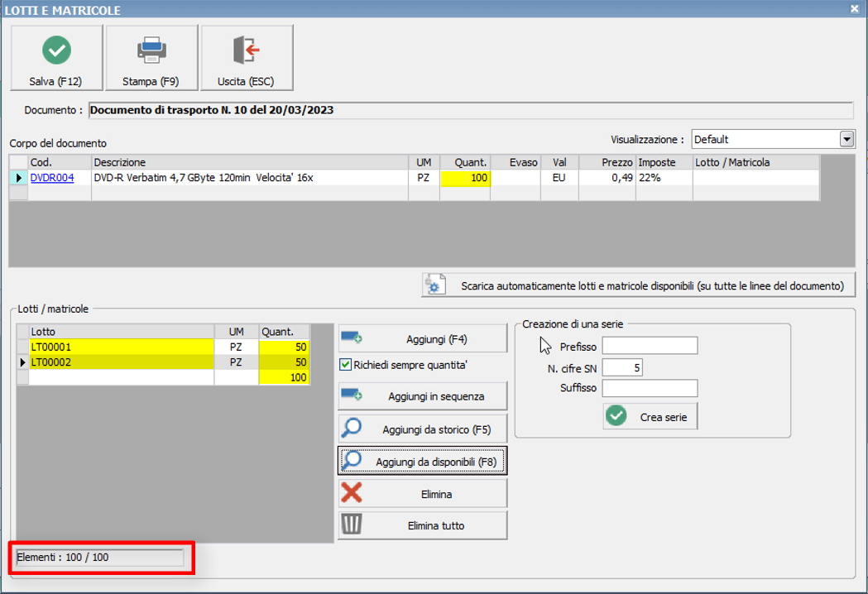Viewport: 868px width, 594px height.
Task: Click the yellow Quant. 100 cell in document
Action: [x=465, y=178]
